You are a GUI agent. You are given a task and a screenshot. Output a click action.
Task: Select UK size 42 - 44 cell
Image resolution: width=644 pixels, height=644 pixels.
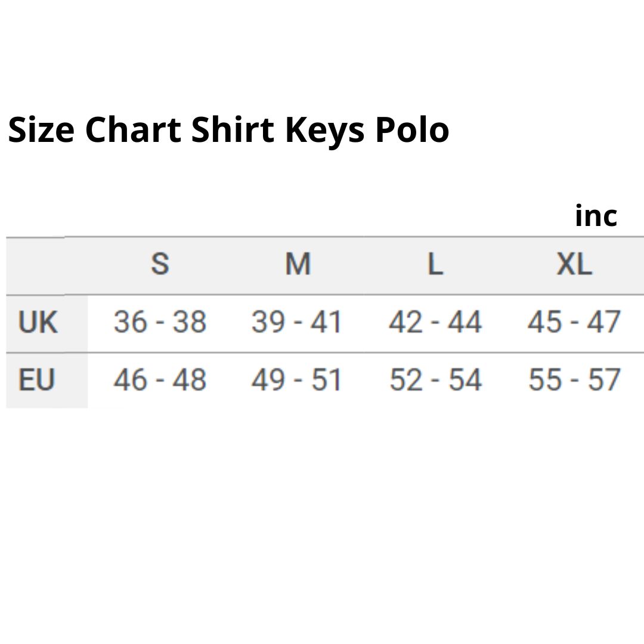435,321
